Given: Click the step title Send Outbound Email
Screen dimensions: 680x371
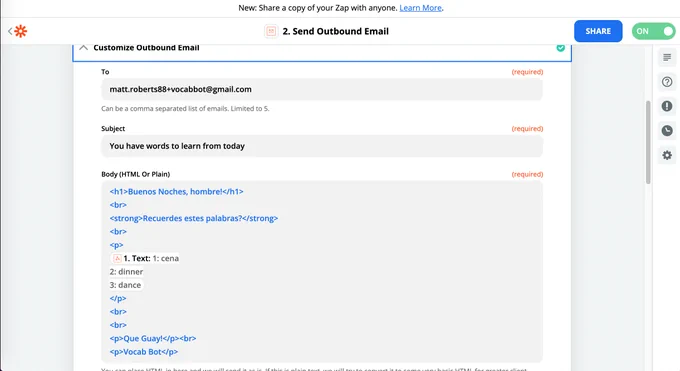Looking at the screenshot, I should (x=336, y=31).
